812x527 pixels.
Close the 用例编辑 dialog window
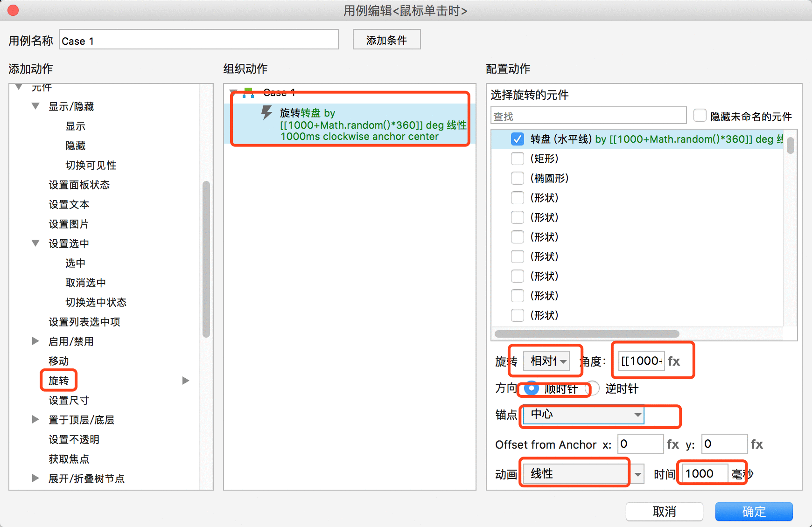point(13,10)
